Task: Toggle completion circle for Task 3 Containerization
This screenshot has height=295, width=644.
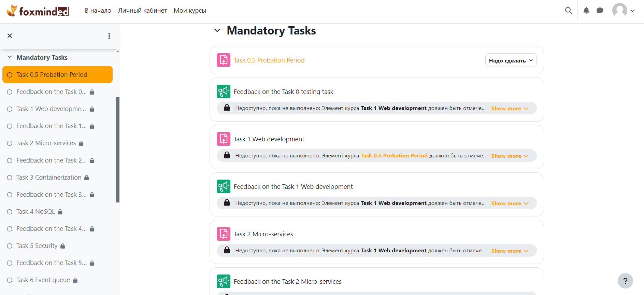Action: pos(10,178)
